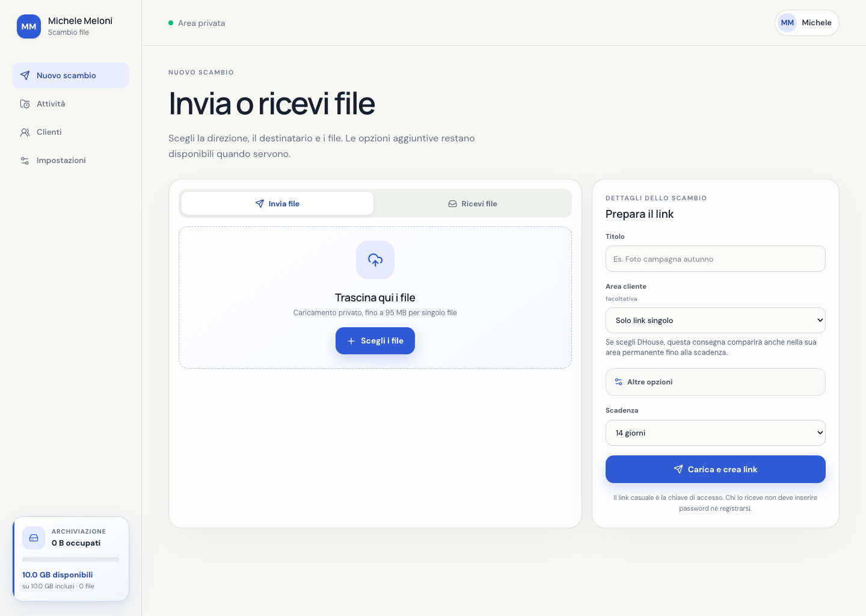Click the 10.0 GB disponibili text
Screen dimensions: 866x616
58,575
